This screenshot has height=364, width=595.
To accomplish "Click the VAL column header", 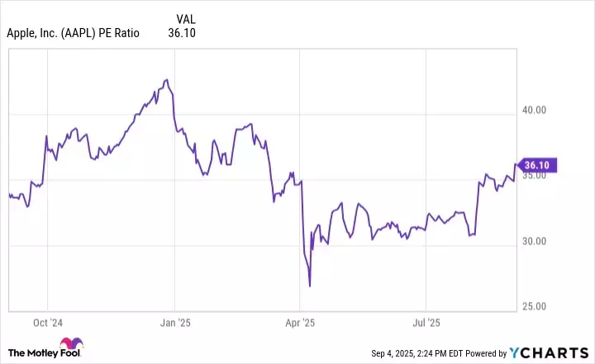I will tap(188, 17).
